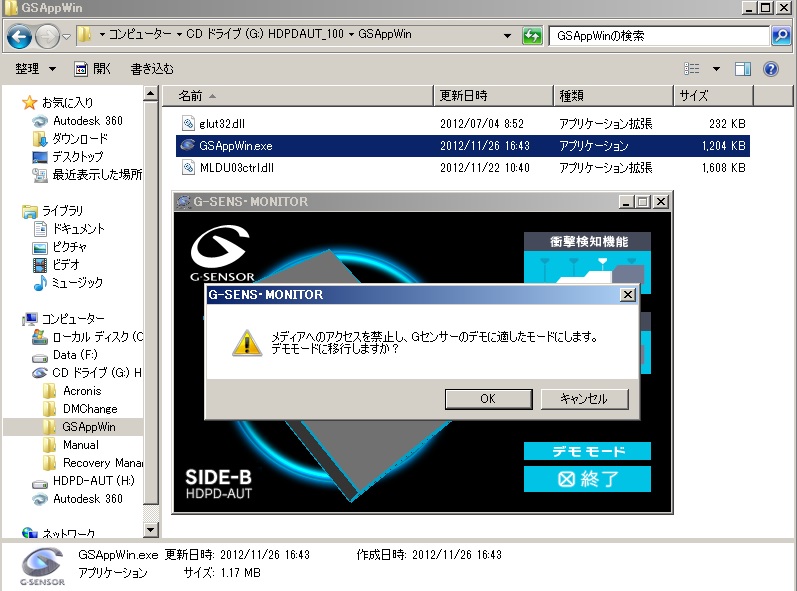Click the 衝撃検知機能 panel header
Viewport: 797px width, 591px height.
click(588, 242)
